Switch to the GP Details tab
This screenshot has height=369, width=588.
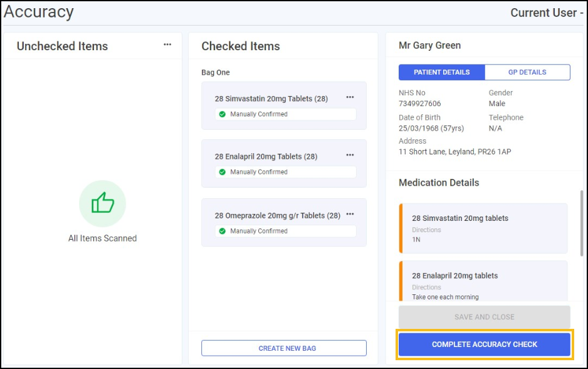[x=527, y=72]
